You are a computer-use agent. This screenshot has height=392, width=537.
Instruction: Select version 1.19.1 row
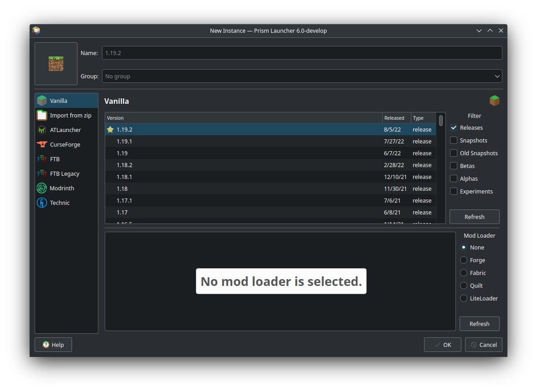coord(271,141)
